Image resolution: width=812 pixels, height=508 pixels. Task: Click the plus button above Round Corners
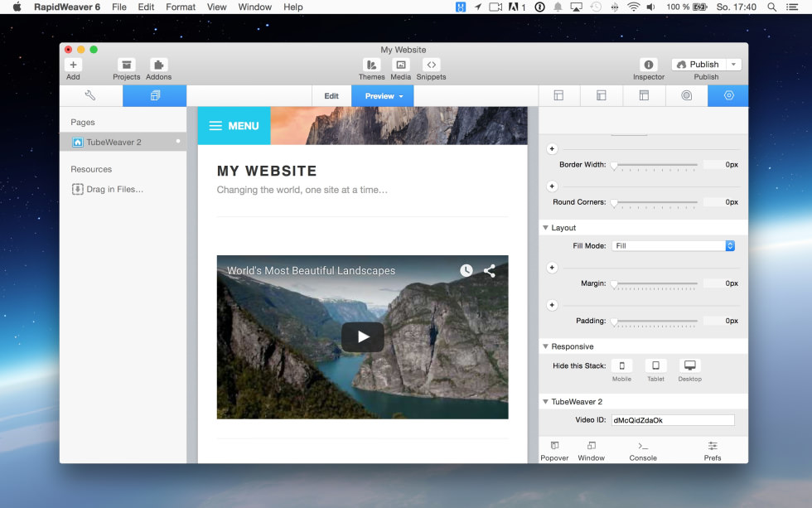(x=552, y=186)
